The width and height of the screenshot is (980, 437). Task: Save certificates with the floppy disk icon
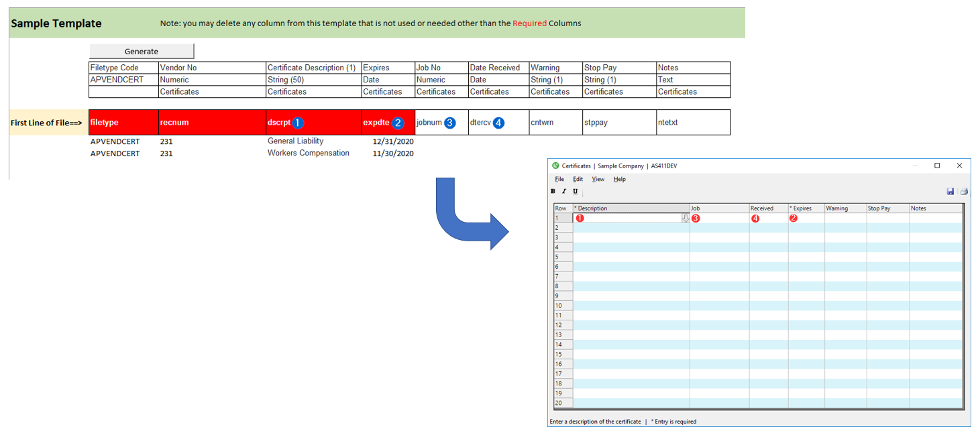point(950,192)
